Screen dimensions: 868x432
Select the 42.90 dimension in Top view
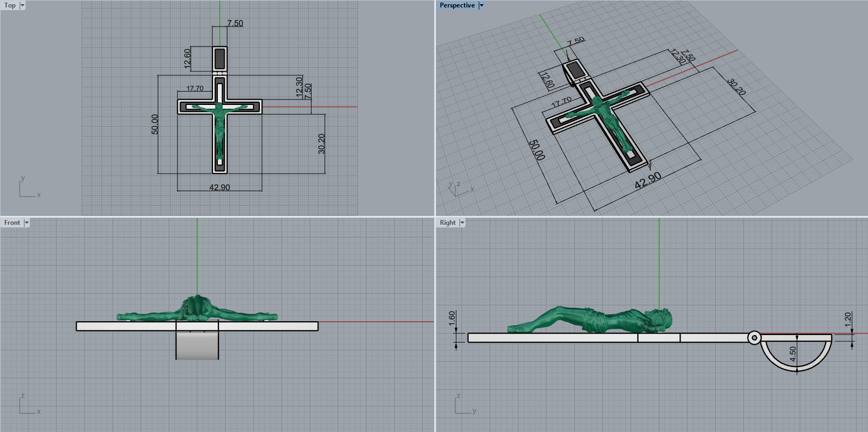[x=219, y=187]
